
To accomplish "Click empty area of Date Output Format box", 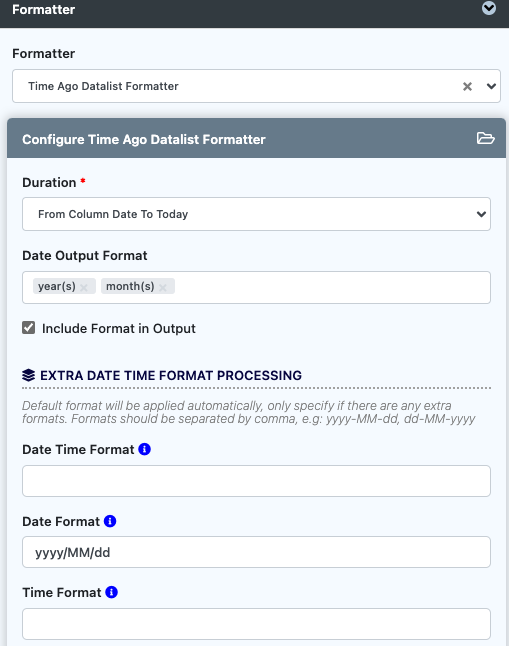I will coord(330,288).
